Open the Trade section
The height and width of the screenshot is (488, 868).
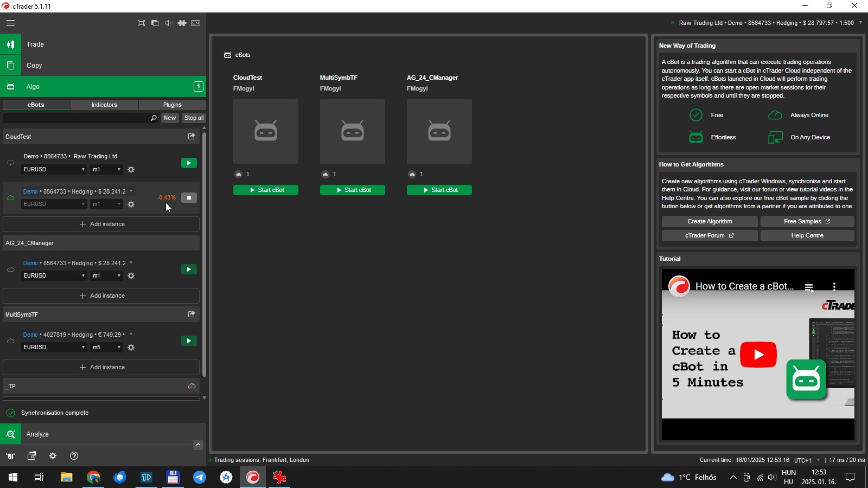(x=103, y=44)
